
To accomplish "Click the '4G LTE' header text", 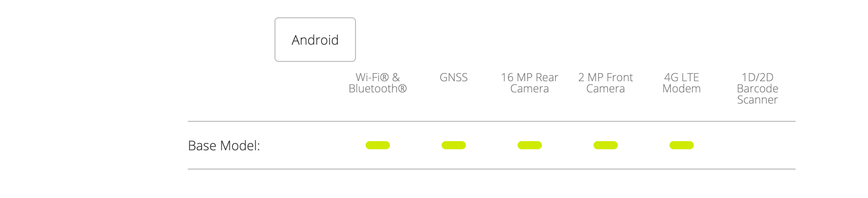I will 682,77.
